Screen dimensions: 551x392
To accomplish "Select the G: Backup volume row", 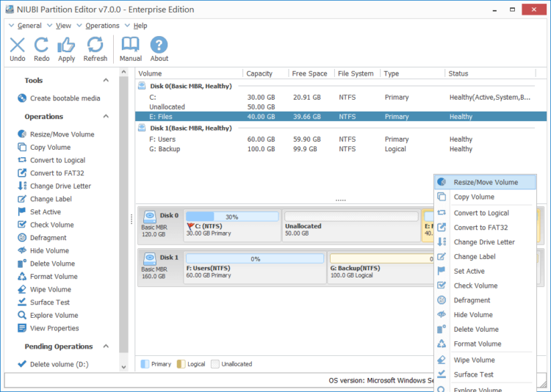I will pyautogui.click(x=340, y=149).
